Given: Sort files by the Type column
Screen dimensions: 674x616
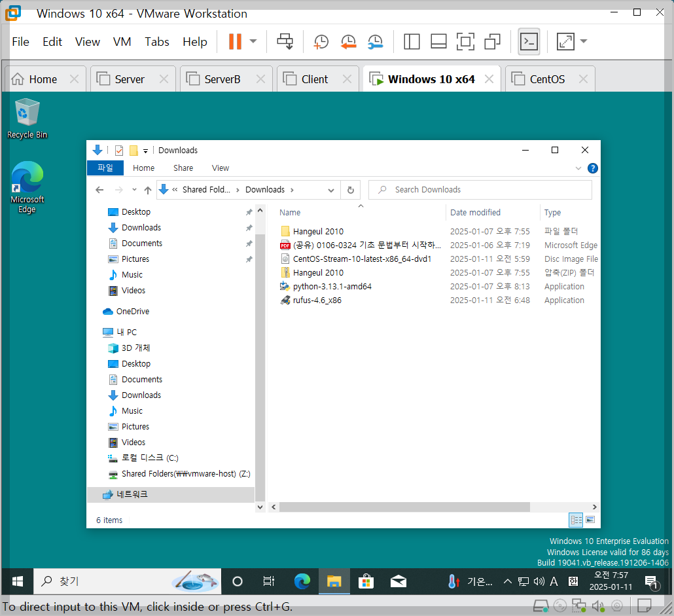Looking at the screenshot, I should [552, 212].
